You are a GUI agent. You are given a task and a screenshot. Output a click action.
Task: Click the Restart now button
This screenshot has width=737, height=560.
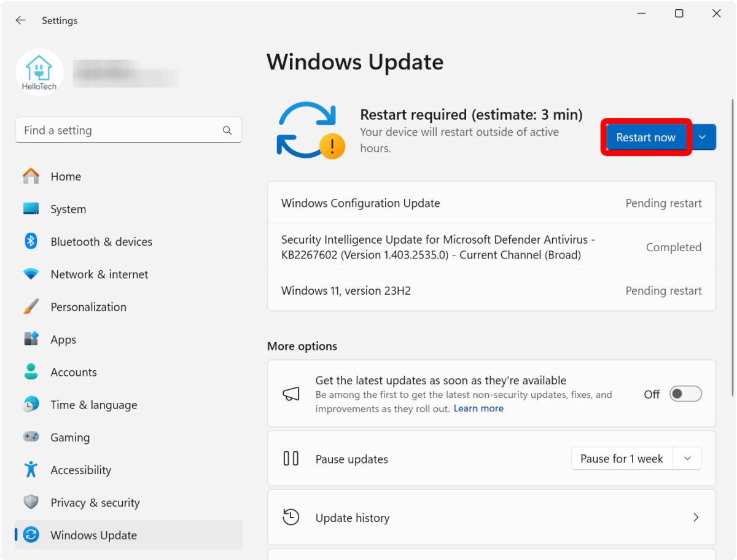point(645,138)
